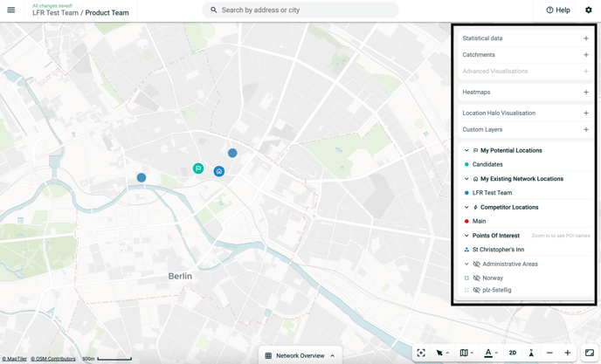Toggle visibility of plz-5stellig layer
Image resolution: width=601 pixels, height=364 pixels.
coord(477,290)
